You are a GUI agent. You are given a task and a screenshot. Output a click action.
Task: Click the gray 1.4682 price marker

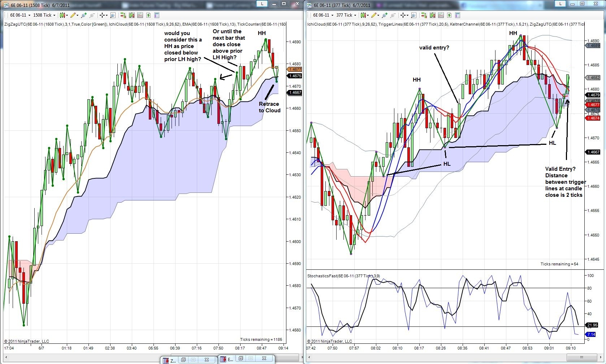pyautogui.click(x=593, y=78)
